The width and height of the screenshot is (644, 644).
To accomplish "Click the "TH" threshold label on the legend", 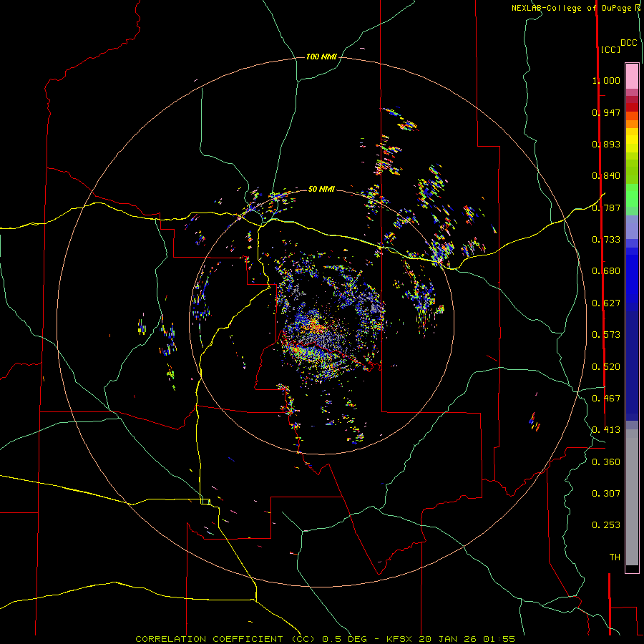I will (615, 557).
